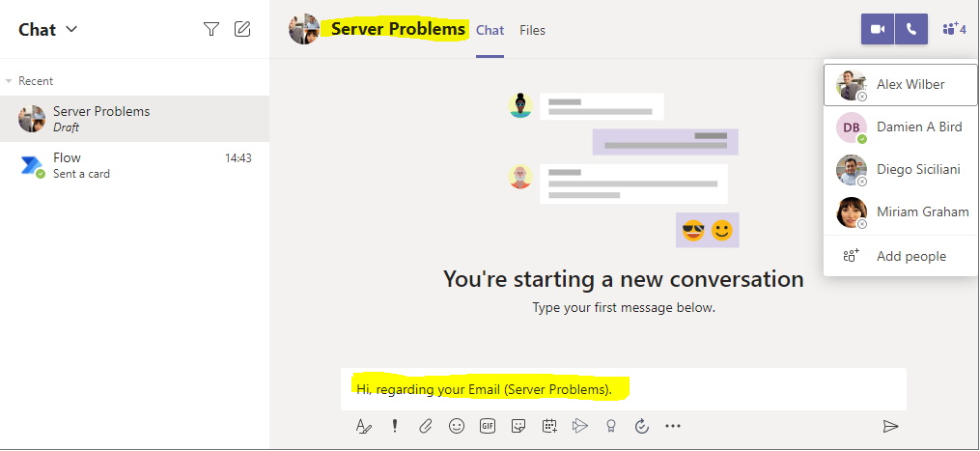Attach a file with the paperclip
The image size is (980, 451).
425,426
